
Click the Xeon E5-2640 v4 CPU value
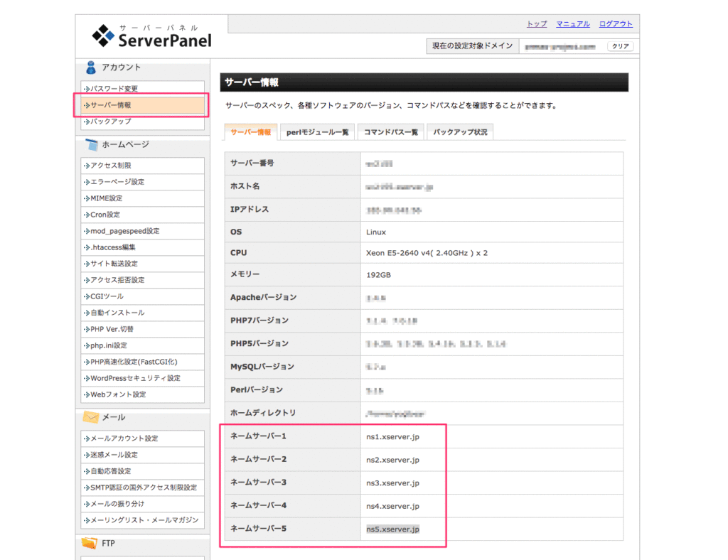pos(427,253)
